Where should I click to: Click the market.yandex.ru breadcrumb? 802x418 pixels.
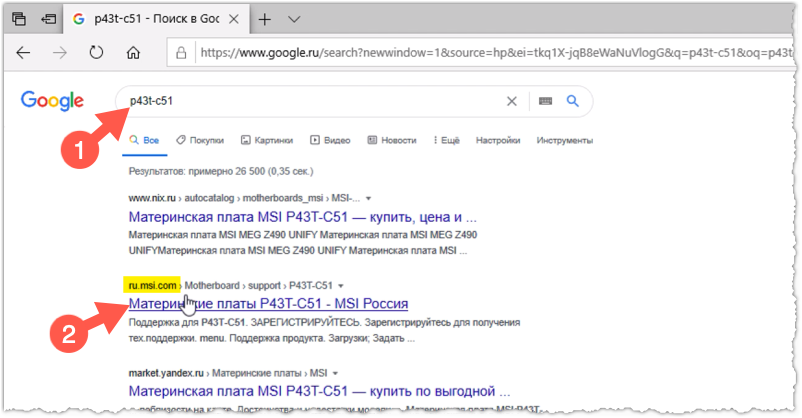point(166,373)
